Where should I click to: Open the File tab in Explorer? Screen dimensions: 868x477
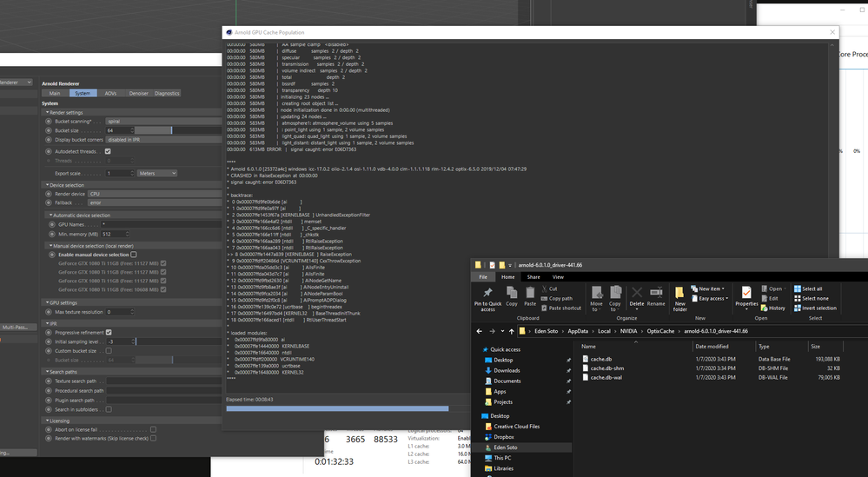coord(483,276)
